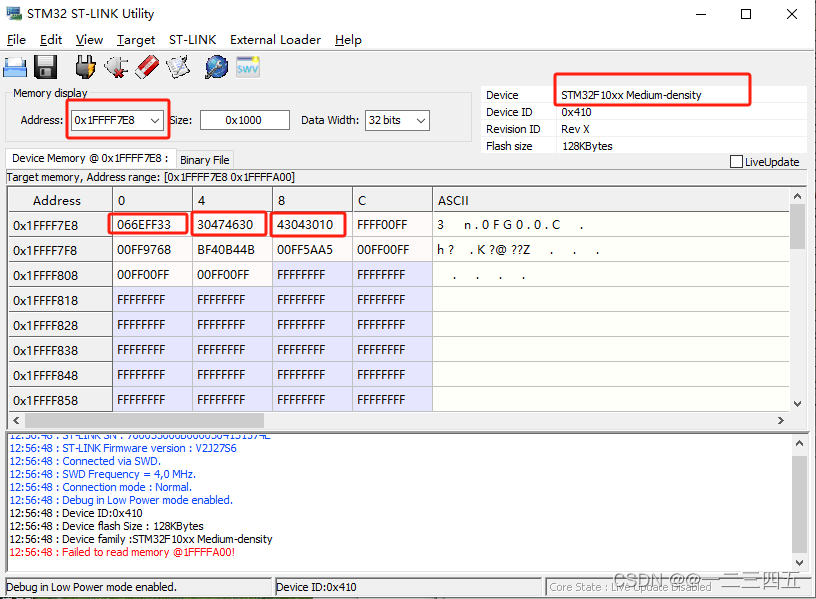Open the Data Width 32 bits dropdown
This screenshot has width=816, height=599.
(x=421, y=120)
